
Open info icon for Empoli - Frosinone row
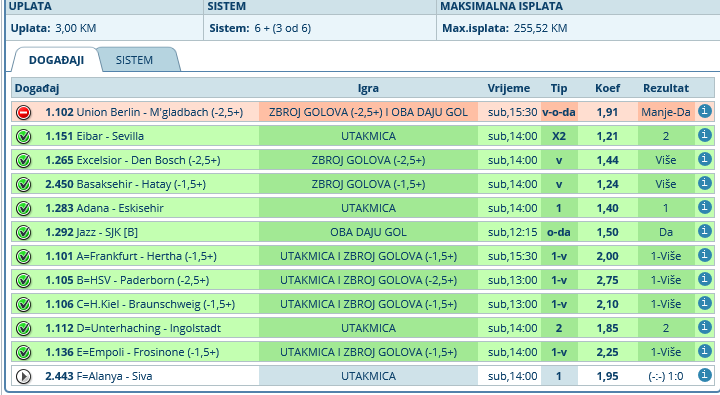click(705, 351)
